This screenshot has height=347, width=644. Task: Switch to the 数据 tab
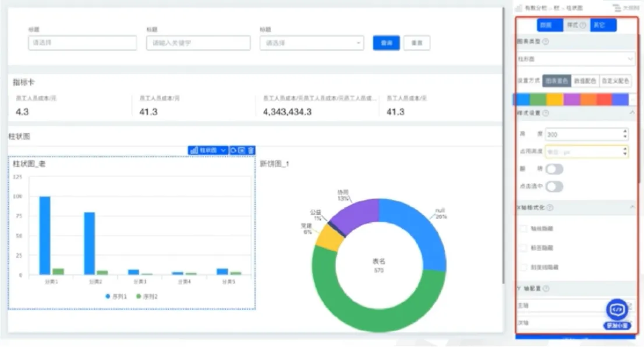pyautogui.click(x=550, y=25)
